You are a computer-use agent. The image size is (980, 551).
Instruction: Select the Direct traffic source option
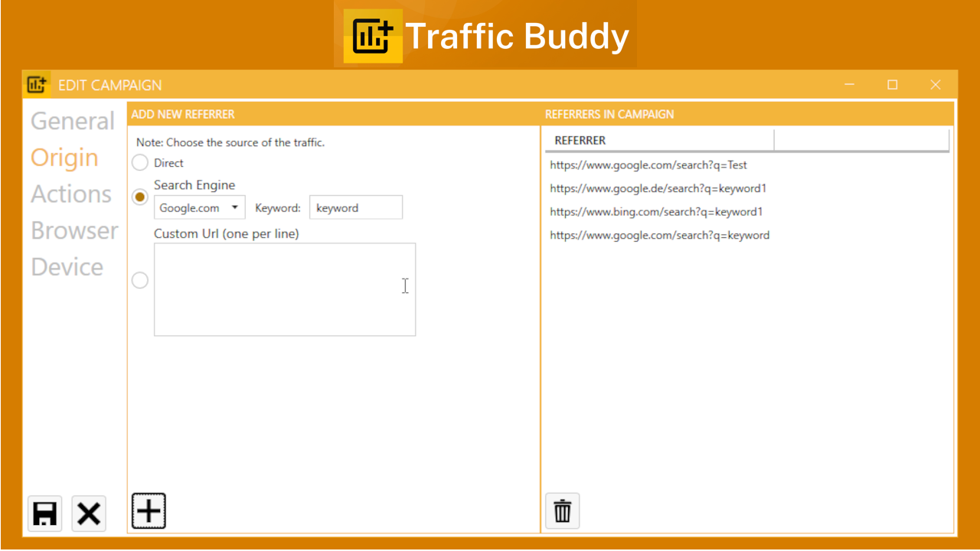[x=139, y=162]
